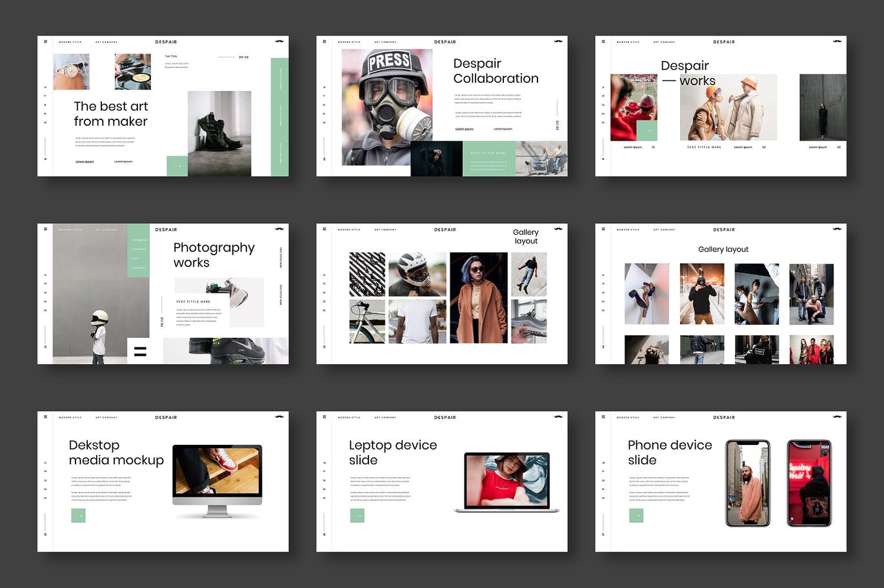Click green arrow beside shoe on first slide
The image size is (884, 588).
pyautogui.click(x=177, y=166)
